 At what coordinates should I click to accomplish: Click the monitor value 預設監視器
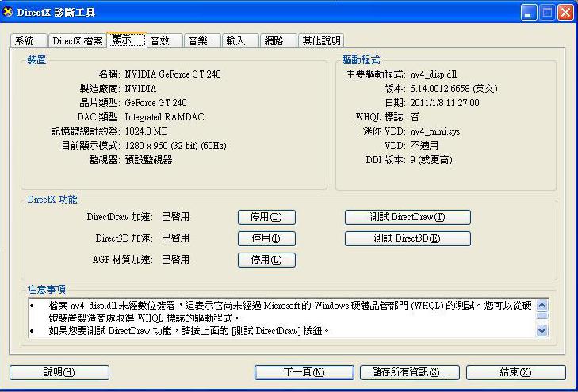click(148, 160)
